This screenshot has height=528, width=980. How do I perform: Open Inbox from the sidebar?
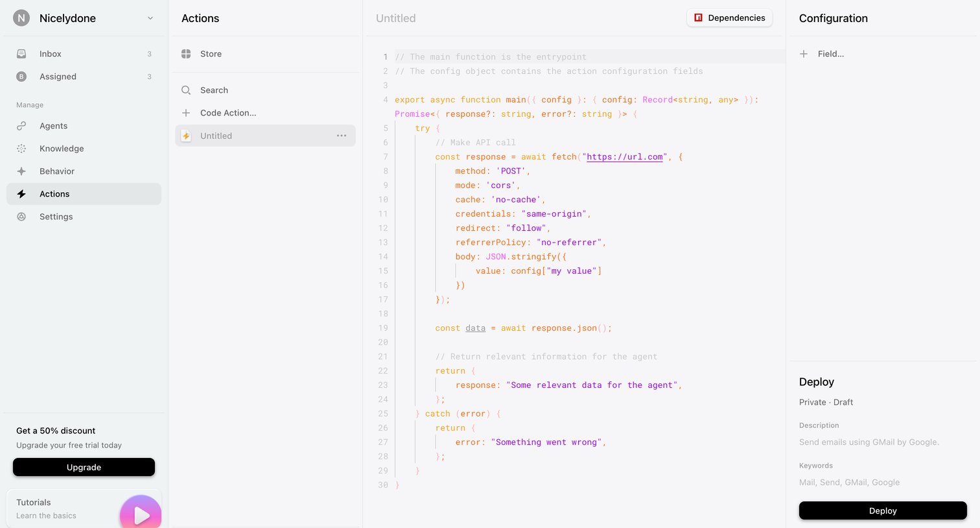(x=84, y=54)
